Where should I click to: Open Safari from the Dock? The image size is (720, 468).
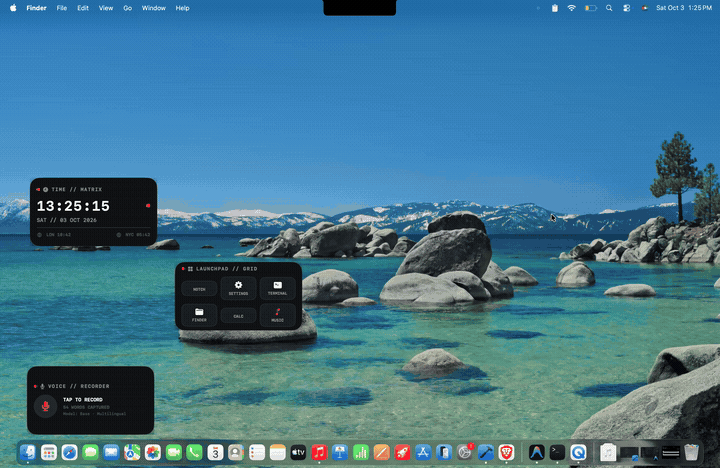coord(70,453)
